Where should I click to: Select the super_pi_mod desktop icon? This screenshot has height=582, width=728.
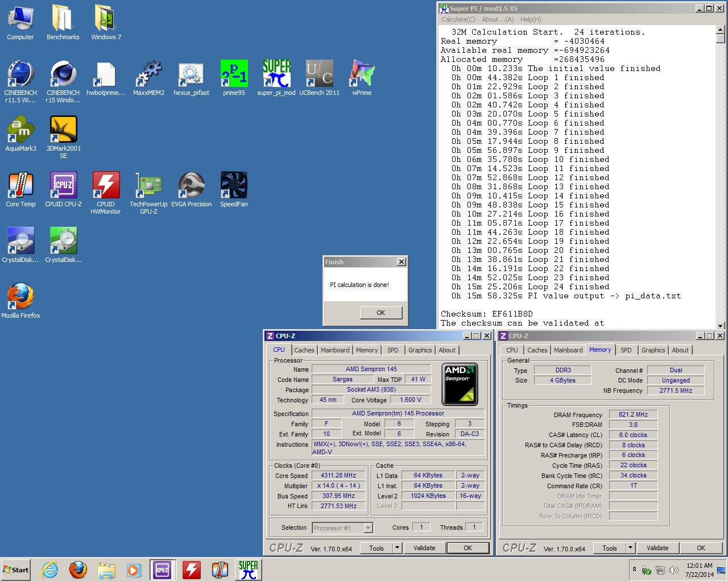pos(276,78)
